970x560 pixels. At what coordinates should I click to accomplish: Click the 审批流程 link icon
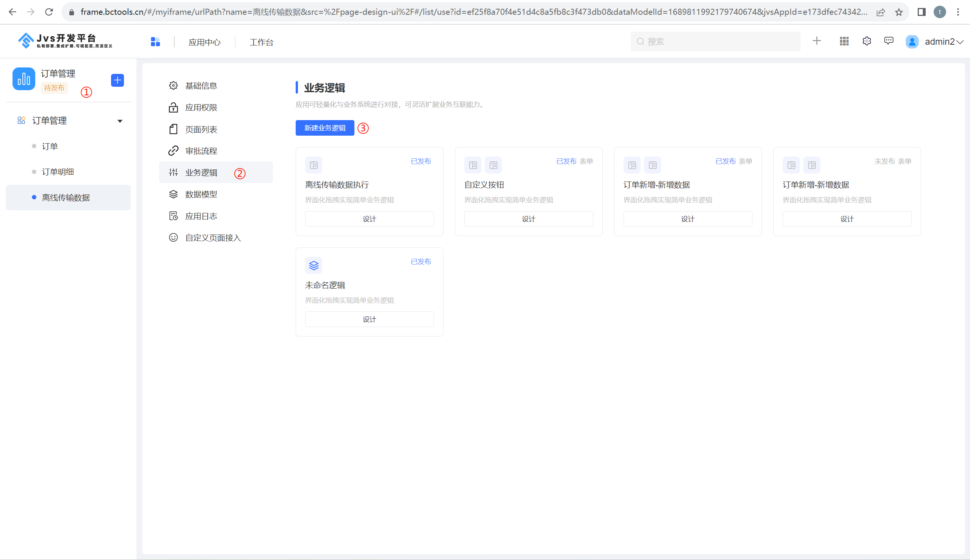point(173,150)
